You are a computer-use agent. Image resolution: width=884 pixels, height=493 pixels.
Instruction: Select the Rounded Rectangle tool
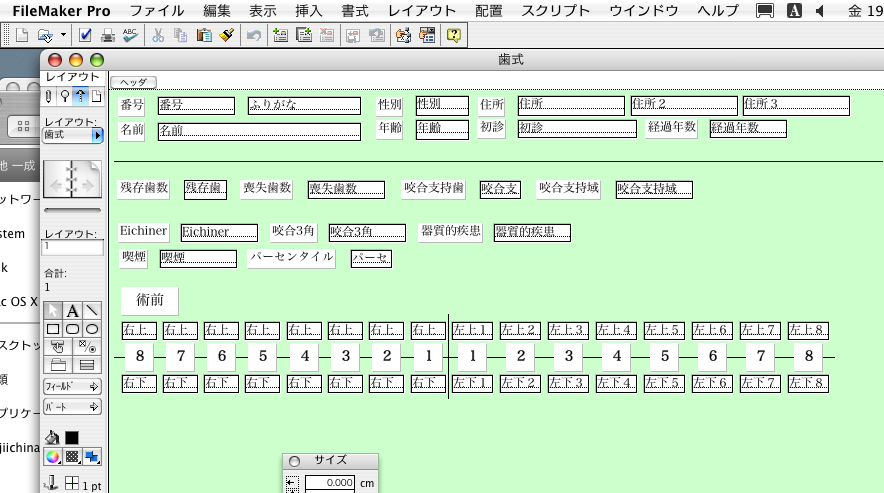tap(72, 329)
